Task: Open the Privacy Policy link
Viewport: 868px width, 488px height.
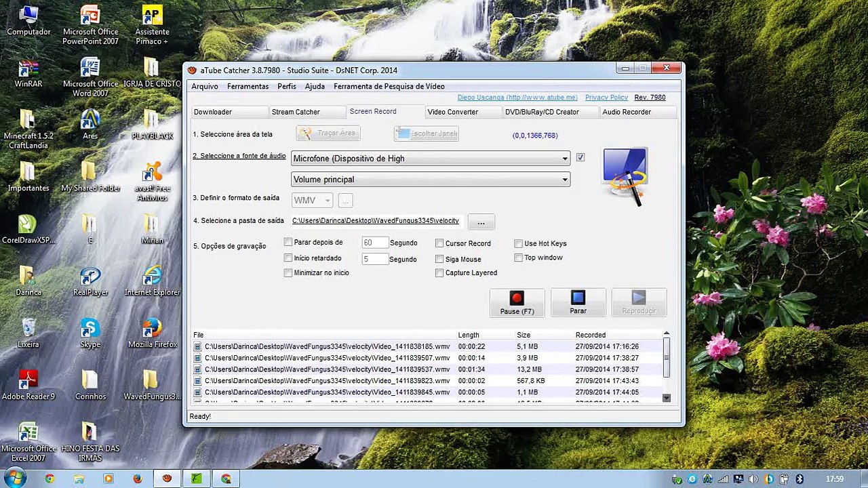Action: (606, 98)
